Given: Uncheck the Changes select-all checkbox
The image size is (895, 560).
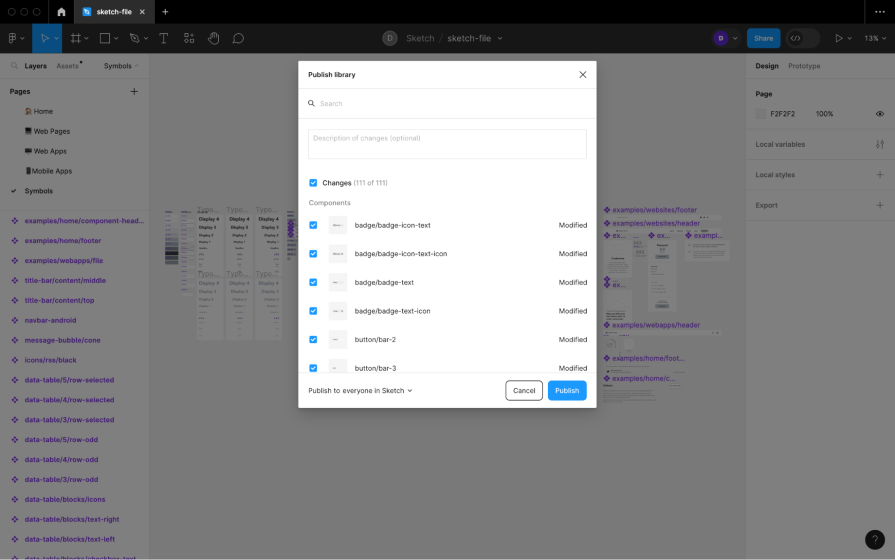Looking at the screenshot, I should [313, 183].
